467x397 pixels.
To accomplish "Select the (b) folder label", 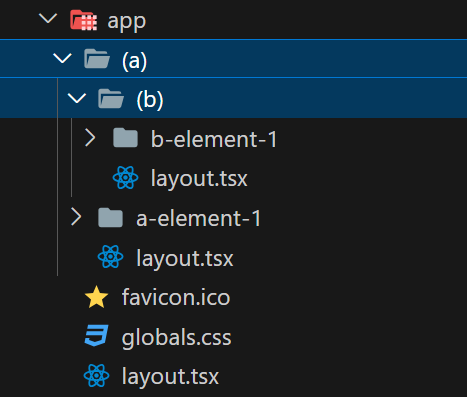I will [x=150, y=99].
